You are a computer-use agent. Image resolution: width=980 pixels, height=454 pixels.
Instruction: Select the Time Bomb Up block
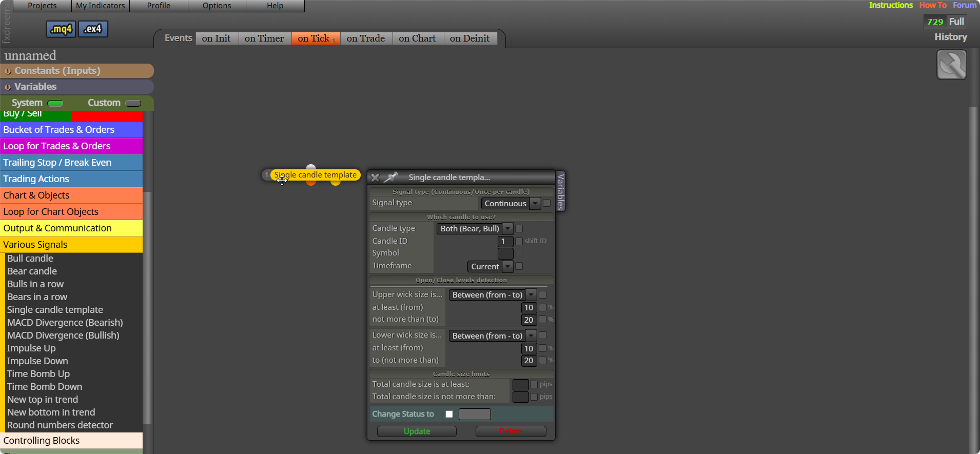[x=38, y=374]
